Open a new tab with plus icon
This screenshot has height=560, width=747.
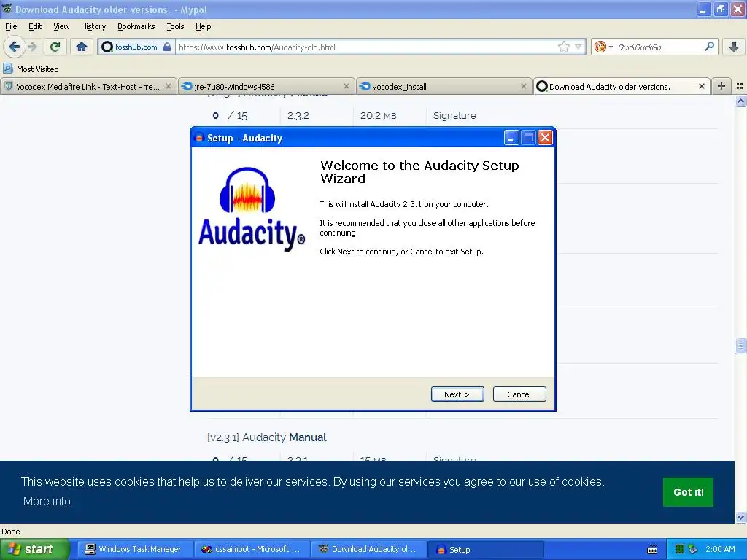pyautogui.click(x=721, y=86)
